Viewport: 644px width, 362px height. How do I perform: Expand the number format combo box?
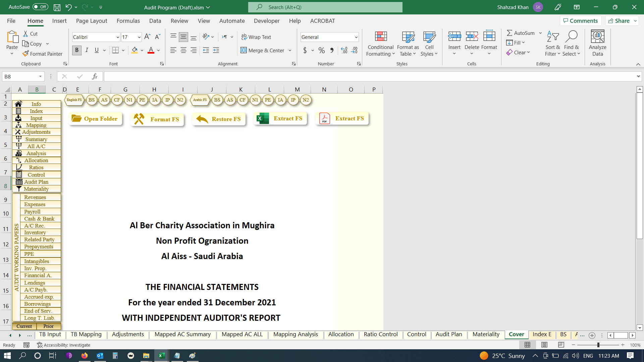click(356, 37)
